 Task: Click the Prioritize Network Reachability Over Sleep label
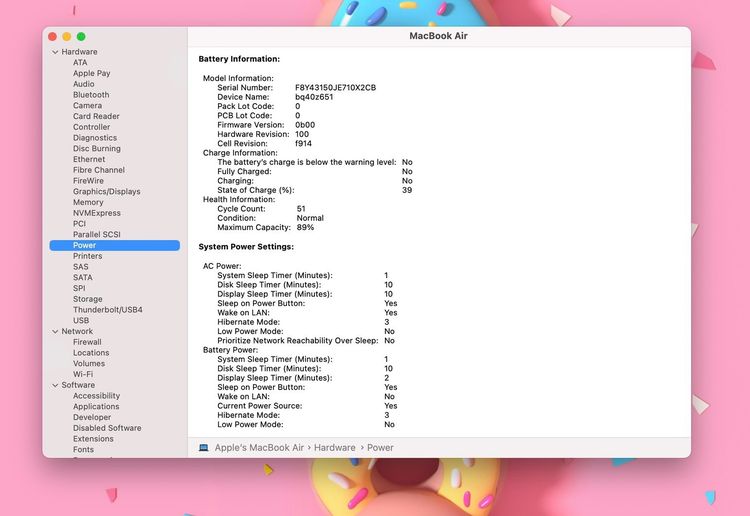coord(298,341)
